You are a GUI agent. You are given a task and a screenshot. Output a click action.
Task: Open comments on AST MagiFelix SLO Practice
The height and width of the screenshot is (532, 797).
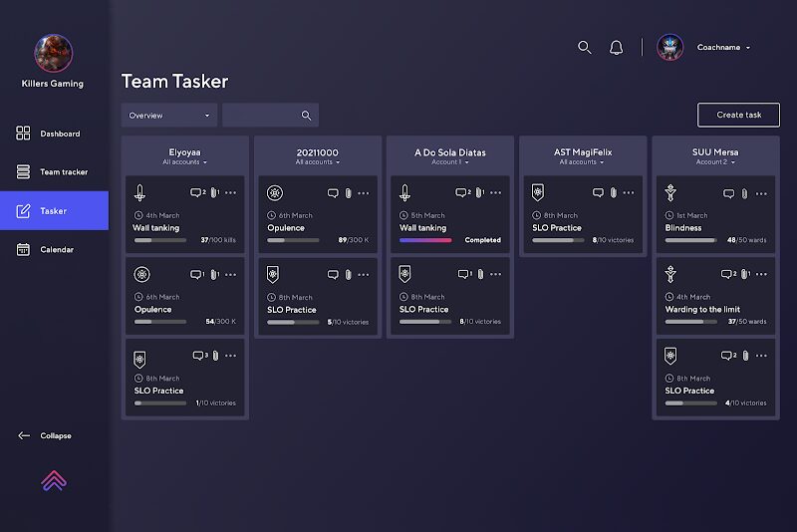tap(599, 192)
